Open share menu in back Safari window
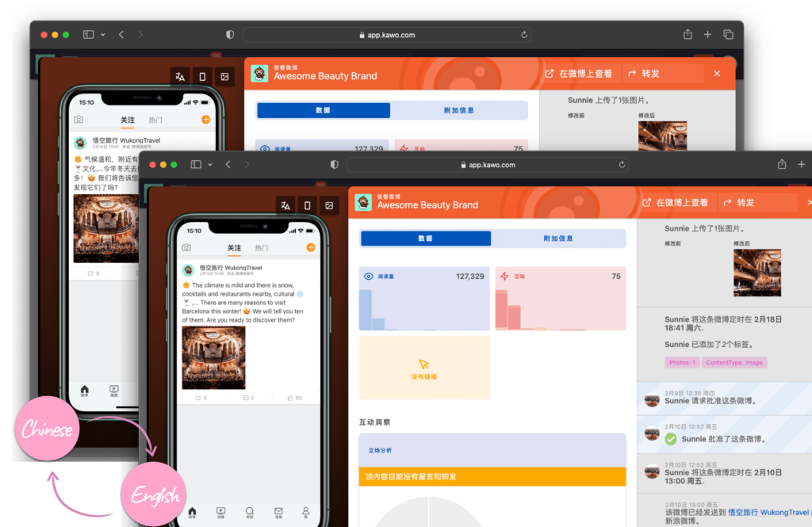The image size is (812, 527). [688, 34]
